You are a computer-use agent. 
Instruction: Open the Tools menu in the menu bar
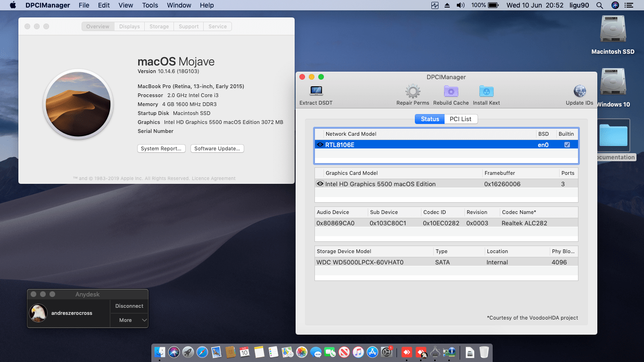[149, 5]
